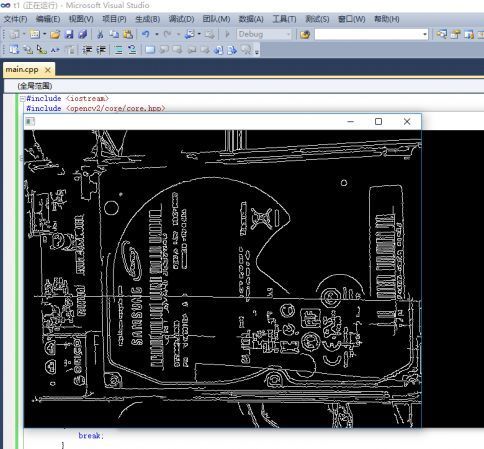Collapse the #include block outline toggle

click(x=22, y=99)
